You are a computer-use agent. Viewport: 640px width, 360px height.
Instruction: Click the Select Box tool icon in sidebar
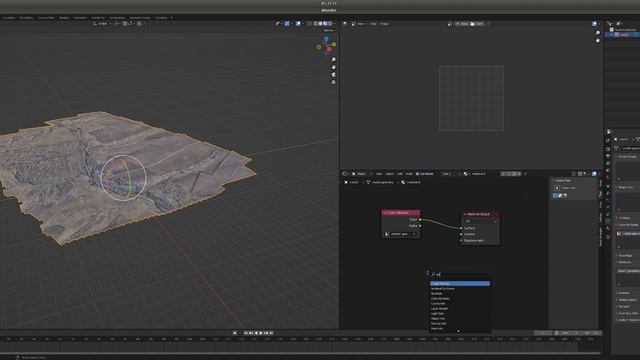[557, 188]
